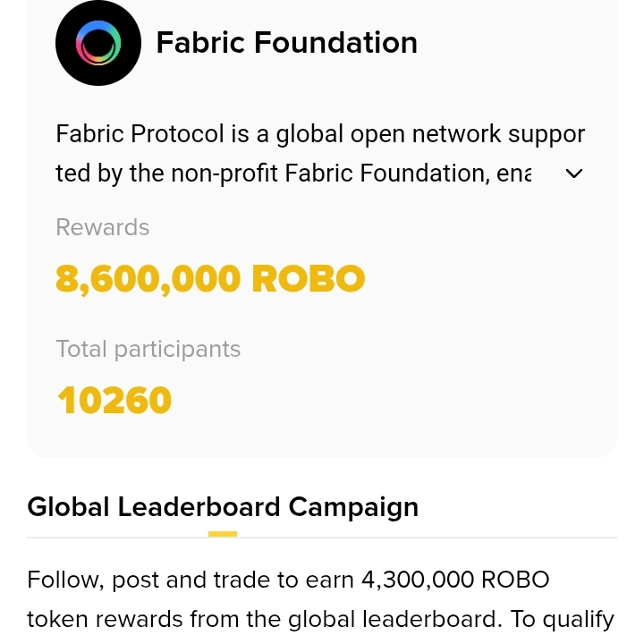This screenshot has width=644, height=644.
Task: Click the '4,300,000 ROBO' text in campaign description
Action: point(455,580)
